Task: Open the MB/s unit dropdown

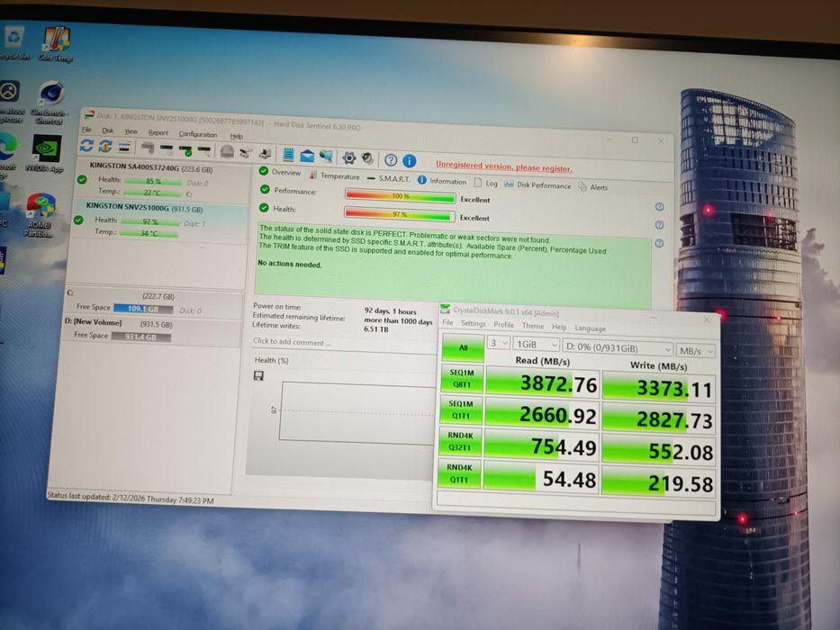Action: (x=695, y=351)
